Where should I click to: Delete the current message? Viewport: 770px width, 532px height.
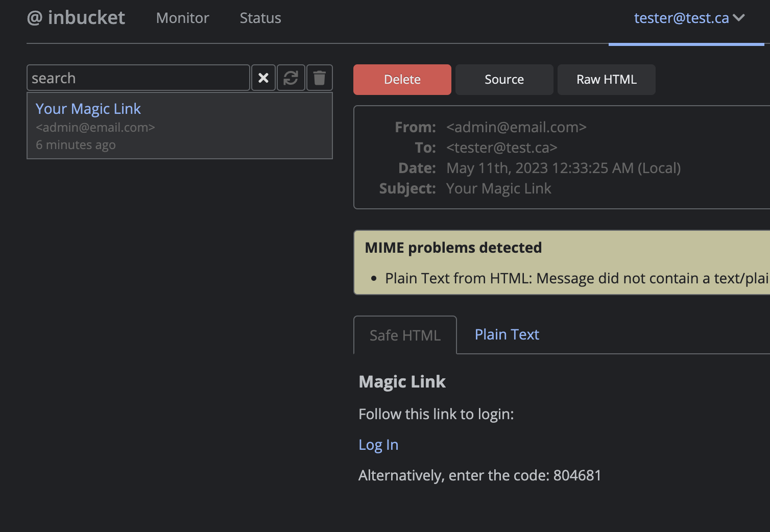tap(402, 79)
